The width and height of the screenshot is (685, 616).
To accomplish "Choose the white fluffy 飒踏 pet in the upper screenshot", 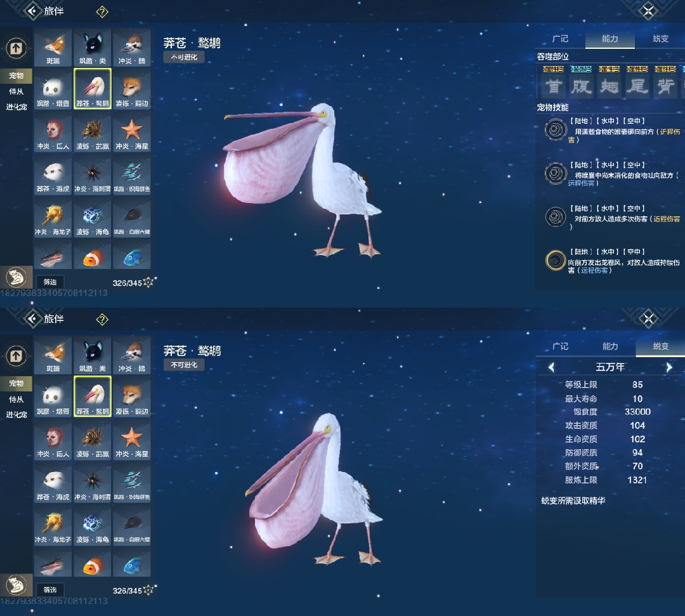I will [53, 89].
